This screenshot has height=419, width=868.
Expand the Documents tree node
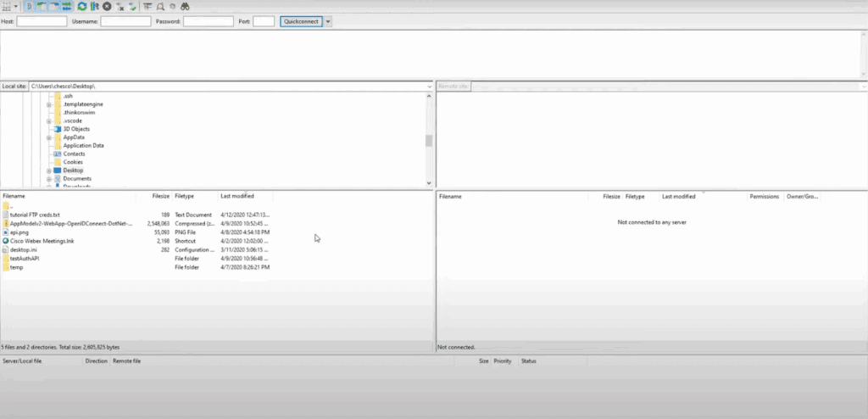48,179
